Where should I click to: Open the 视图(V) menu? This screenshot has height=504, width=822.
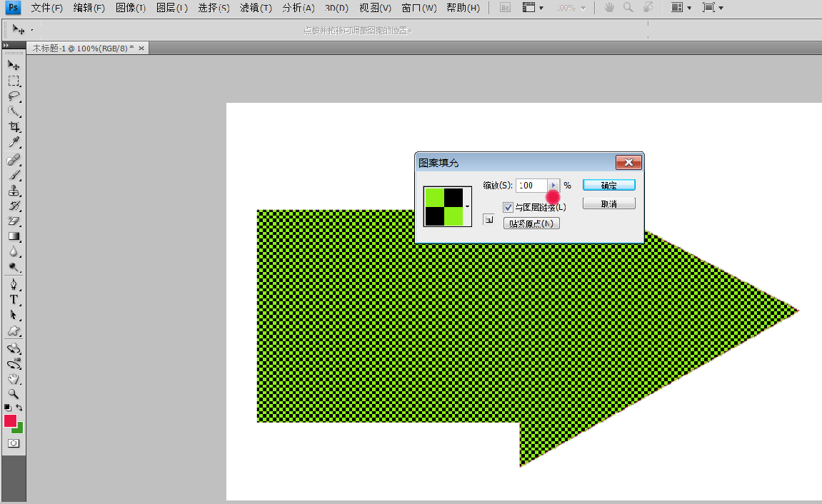coord(376,8)
